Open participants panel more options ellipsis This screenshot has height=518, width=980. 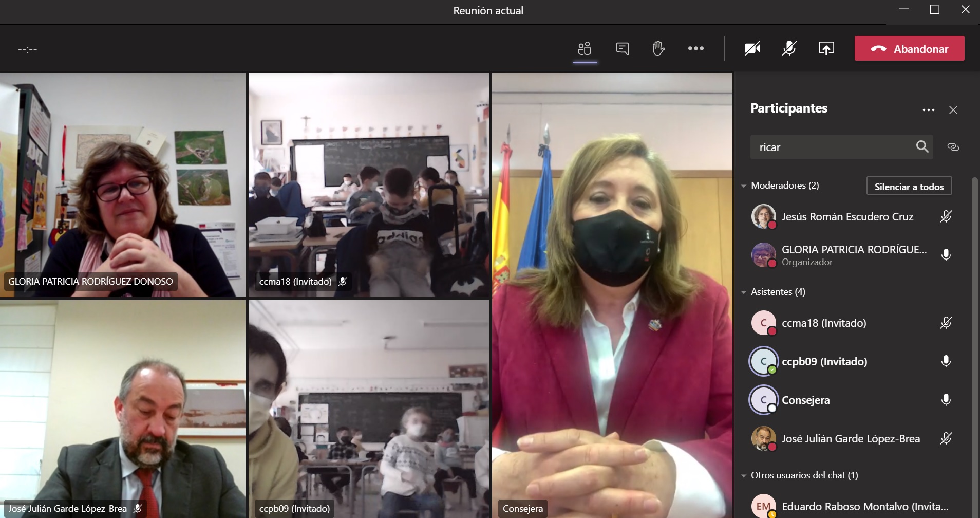(x=928, y=110)
